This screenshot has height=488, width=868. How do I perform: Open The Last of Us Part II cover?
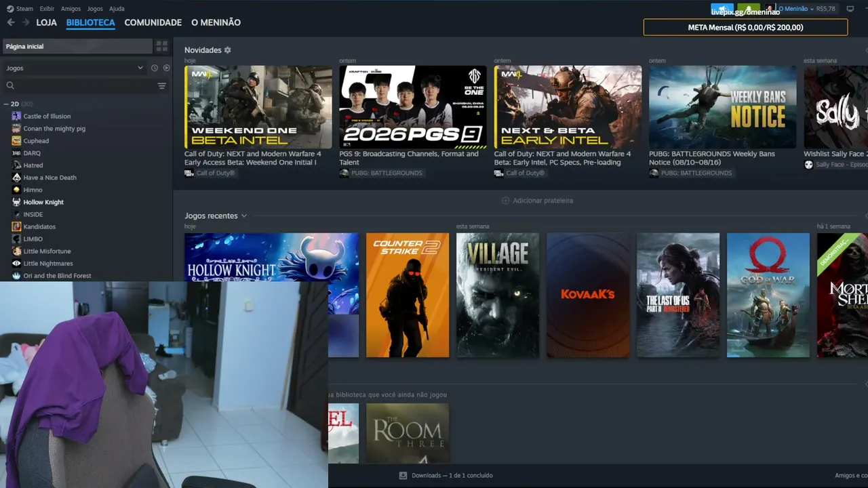tap(678, 295)
